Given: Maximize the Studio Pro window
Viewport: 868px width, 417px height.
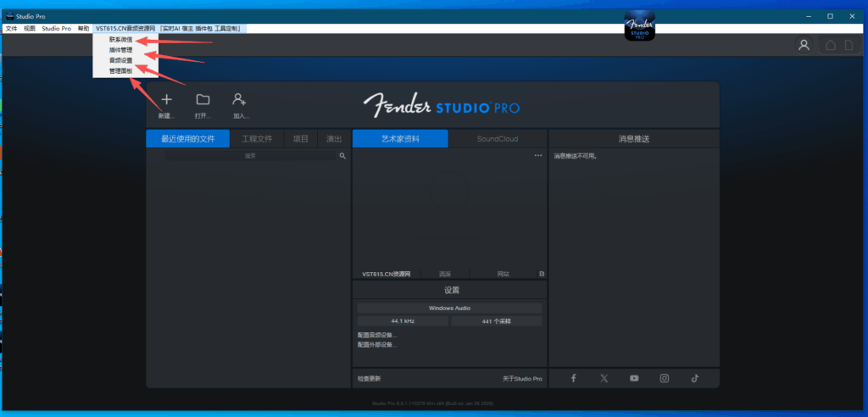Looking at the screenshot, I should pos(831,16).
